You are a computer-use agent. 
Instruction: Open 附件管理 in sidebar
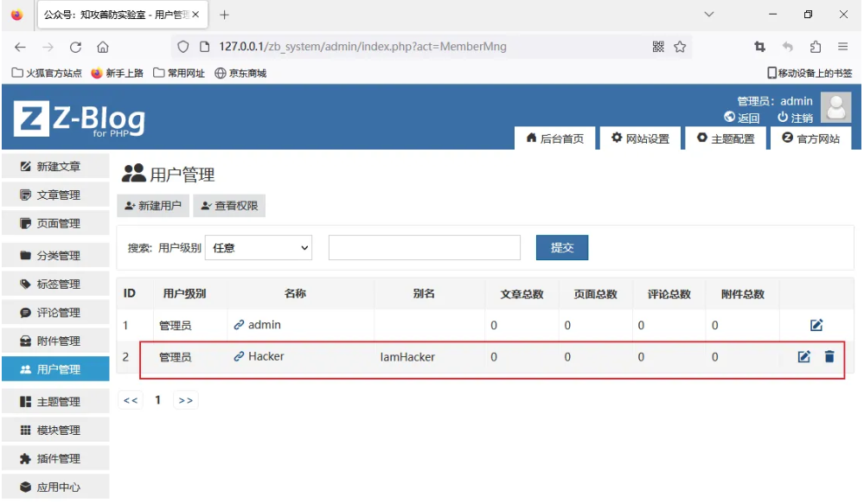click(55, 341)
